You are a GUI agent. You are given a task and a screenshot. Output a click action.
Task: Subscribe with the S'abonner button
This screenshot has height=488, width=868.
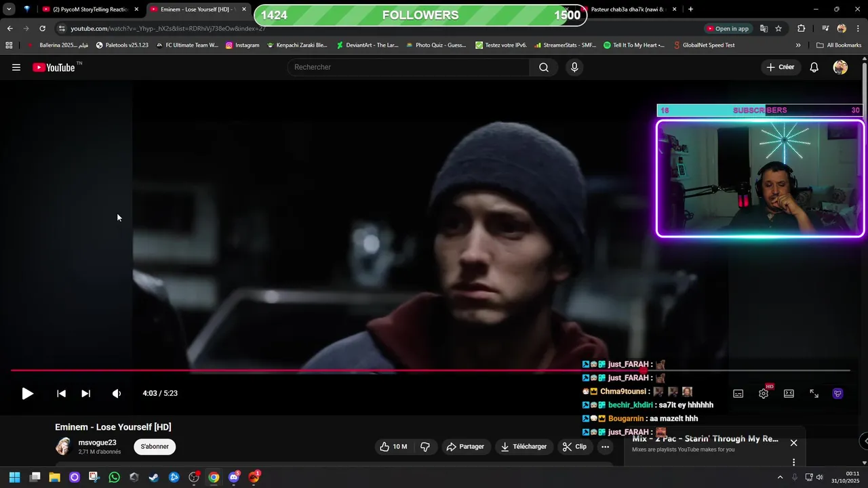pos(155,447)
